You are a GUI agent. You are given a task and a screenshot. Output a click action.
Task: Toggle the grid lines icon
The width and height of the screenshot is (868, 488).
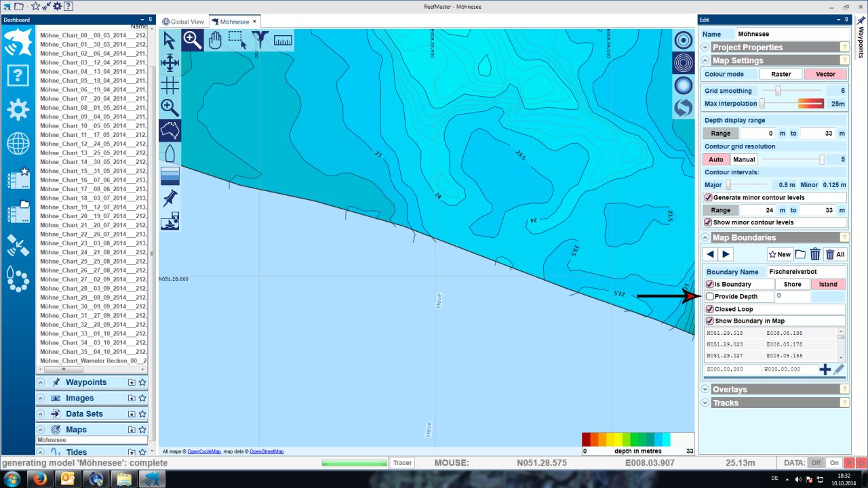point(170,85)
